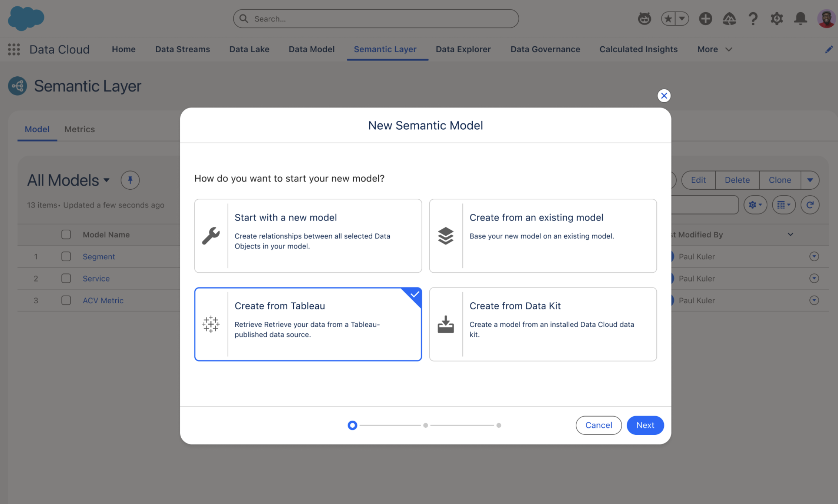838x504 pixels.
Task: Expand the All Models list view dropdown
Action: point(106,180)
